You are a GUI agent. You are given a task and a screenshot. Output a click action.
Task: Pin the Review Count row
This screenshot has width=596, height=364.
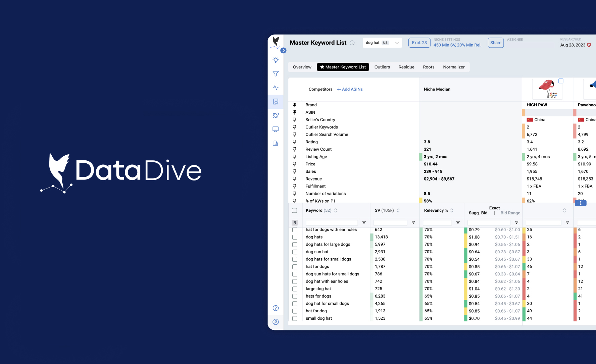pyautogui.click(x=295, y=149)
